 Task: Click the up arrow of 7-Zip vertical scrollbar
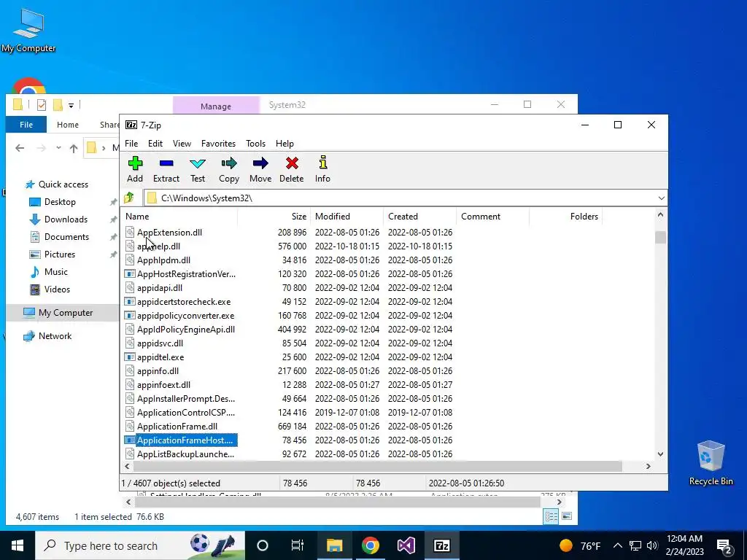(660, 215)
